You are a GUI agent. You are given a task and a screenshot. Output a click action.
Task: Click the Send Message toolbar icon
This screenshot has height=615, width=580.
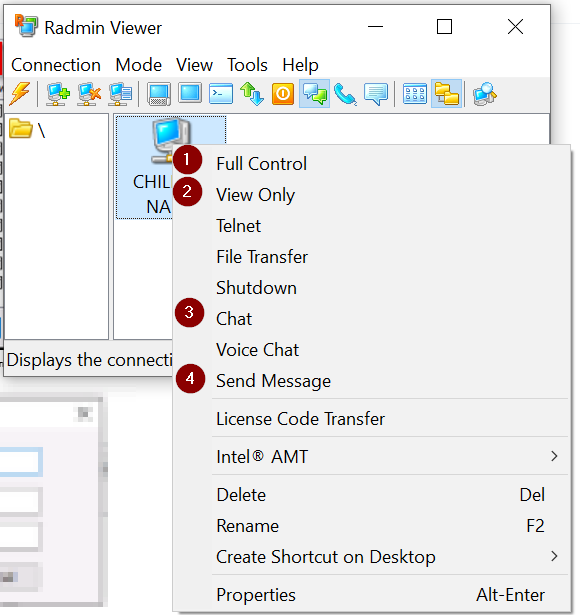pyautogui.click(x=376, y=94)
